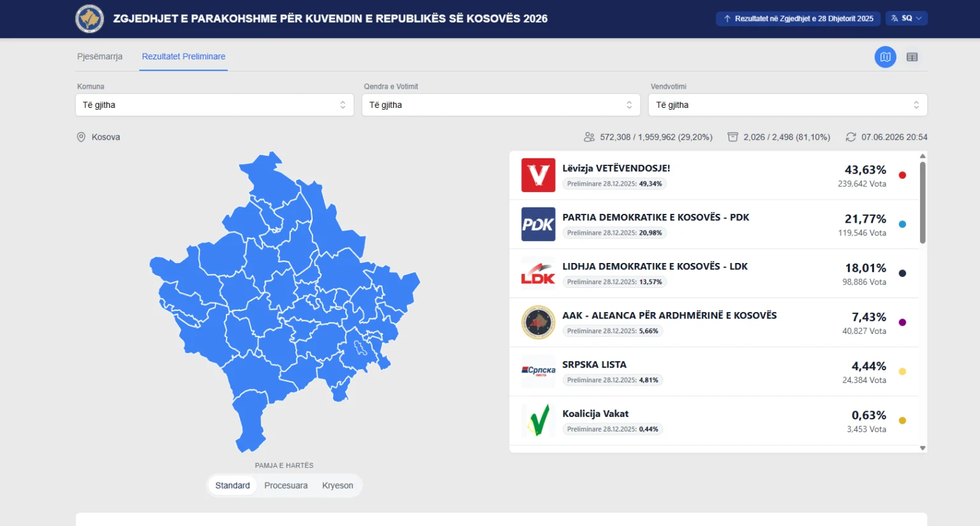Click the Koalicija Vakat checkmark logo
980x526 pixels.
click(x=538, y=420)
